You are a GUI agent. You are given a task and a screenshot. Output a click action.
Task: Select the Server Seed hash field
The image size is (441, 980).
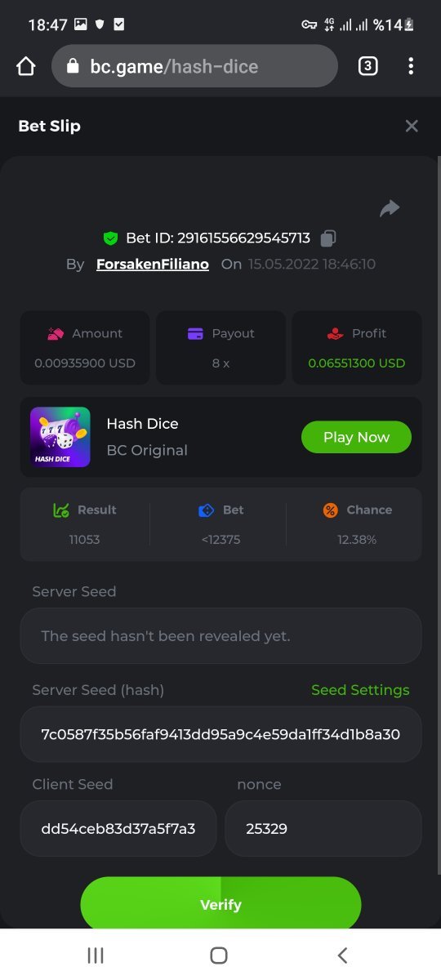tap(220, 734)
